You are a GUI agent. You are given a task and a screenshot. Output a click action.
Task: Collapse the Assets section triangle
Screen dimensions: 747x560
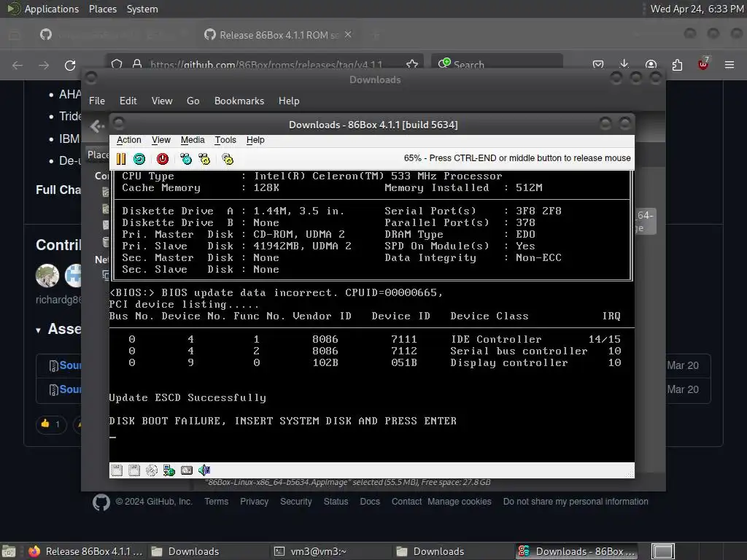pos(38,330)
